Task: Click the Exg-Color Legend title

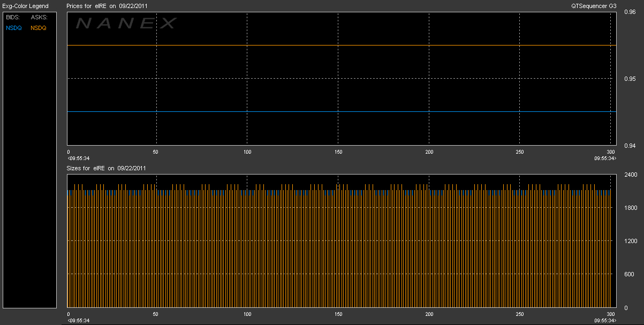Action: point(25,6)
